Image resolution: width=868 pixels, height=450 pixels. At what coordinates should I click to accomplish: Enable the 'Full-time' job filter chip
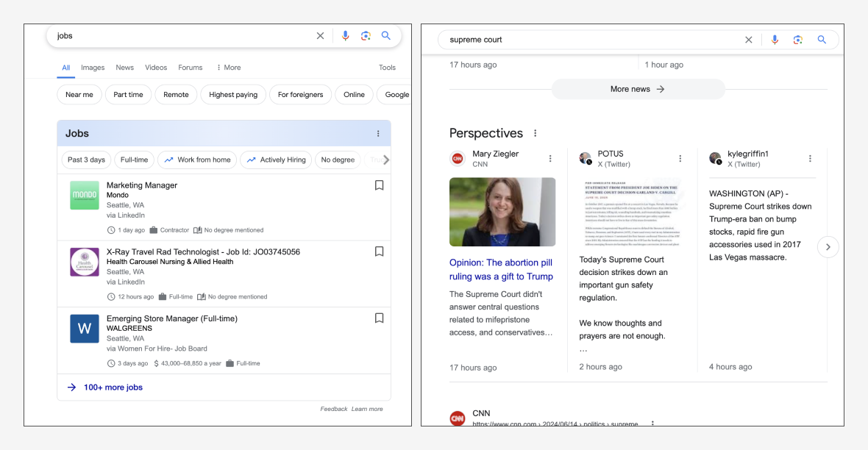point(134,160)
